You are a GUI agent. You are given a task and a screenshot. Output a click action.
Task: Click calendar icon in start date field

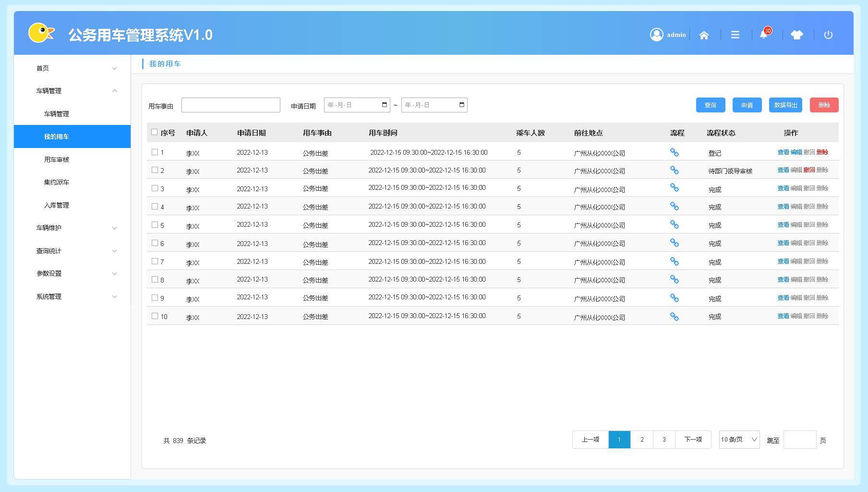385,105
